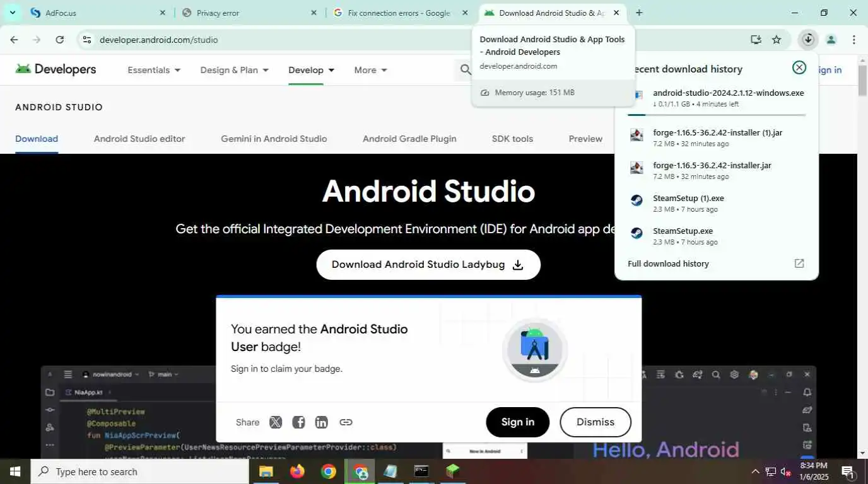
Task: Close the AdFoc.us tab
Action: 162,13
